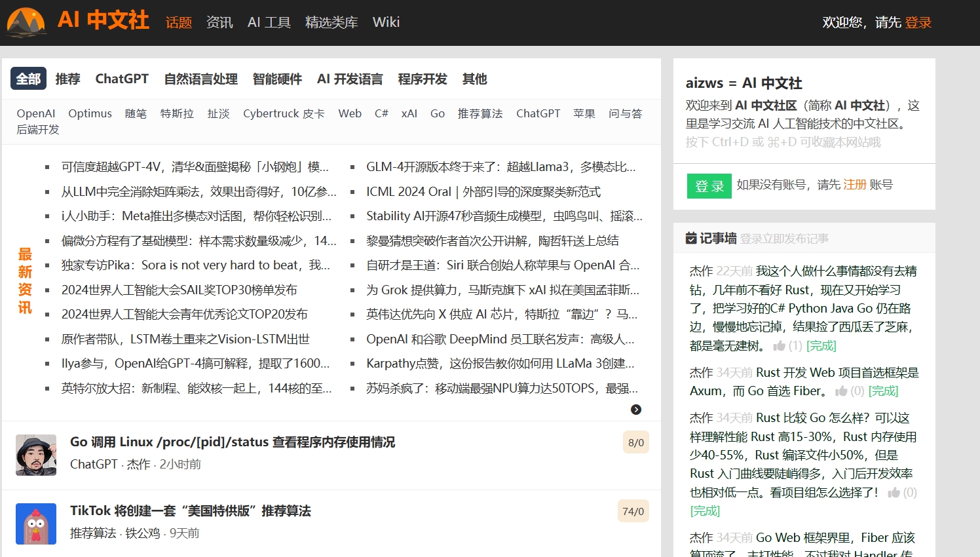Filter by the 问与答 tag

(x=625, y=113)
